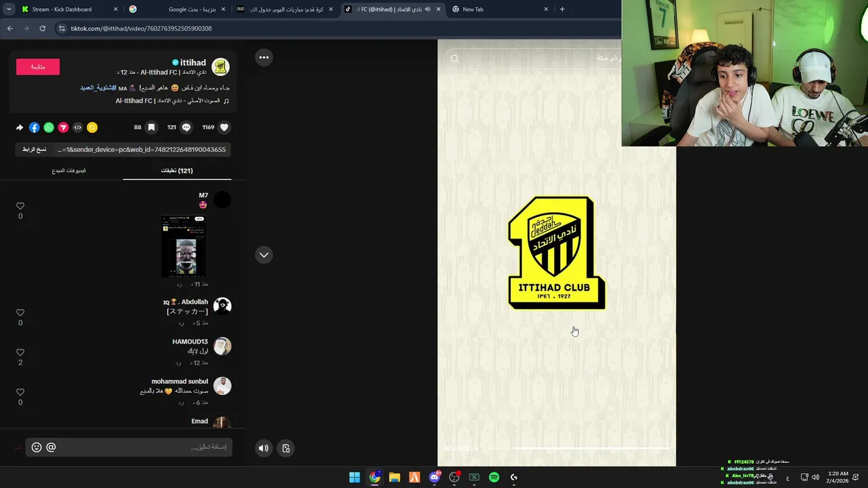Image resolution: width=868 pixels, height=488 pixels.
Task: Switch to the New Tab browser tab
Action: [500, 9]
